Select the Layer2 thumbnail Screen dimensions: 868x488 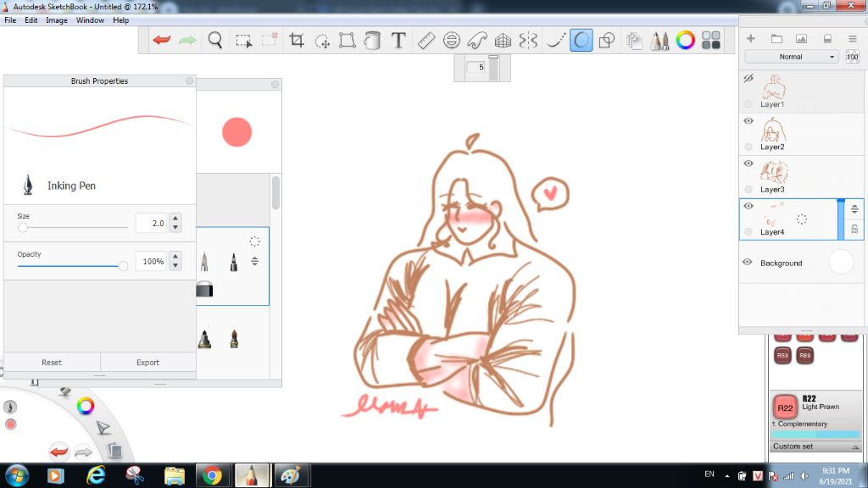click(x=773, y=130)
